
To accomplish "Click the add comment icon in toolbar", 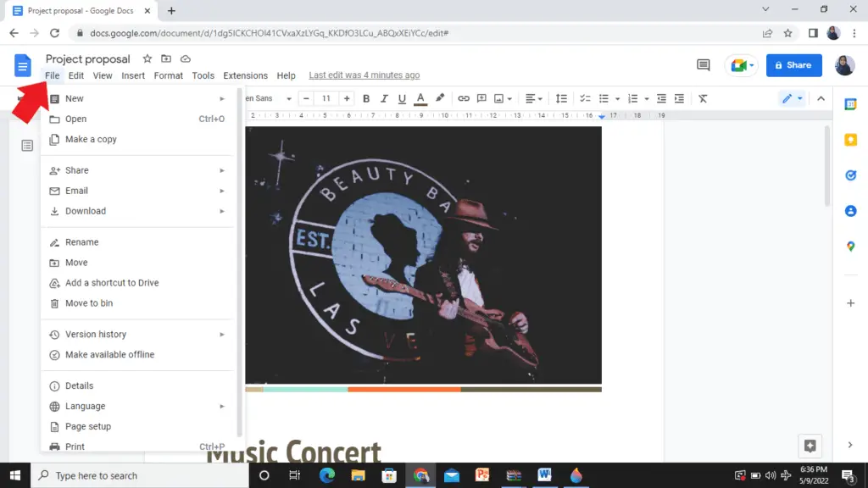I will coord(481,98).
